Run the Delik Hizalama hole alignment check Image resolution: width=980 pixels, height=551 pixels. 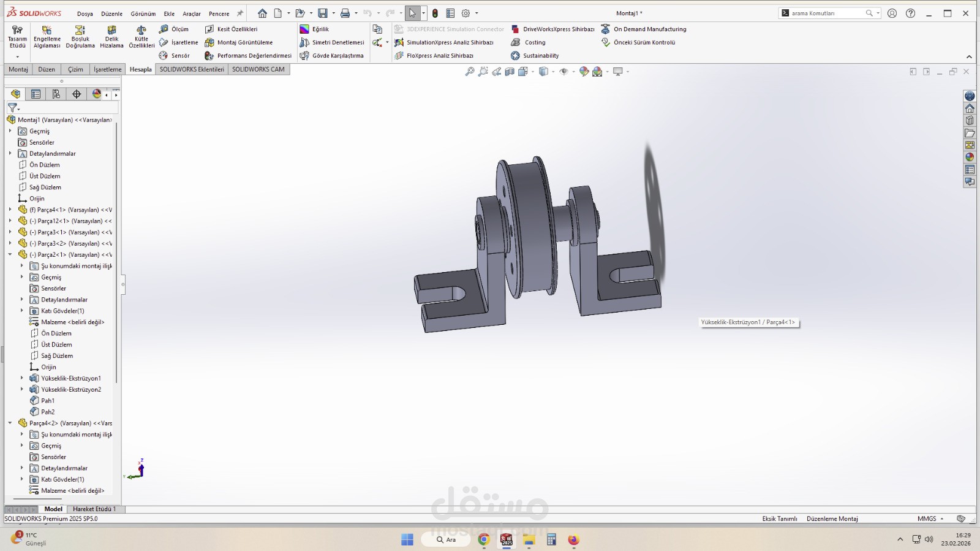tap(111, 37)
